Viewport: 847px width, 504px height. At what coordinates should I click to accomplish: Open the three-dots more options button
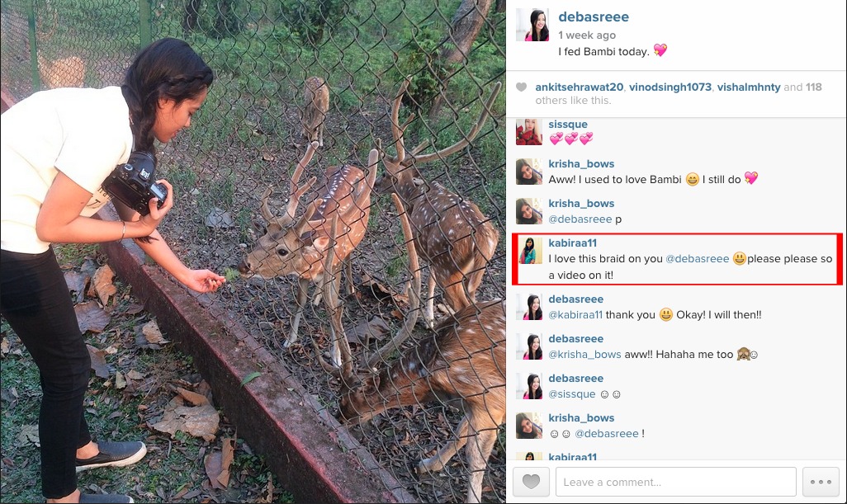(x=821, y=482)
